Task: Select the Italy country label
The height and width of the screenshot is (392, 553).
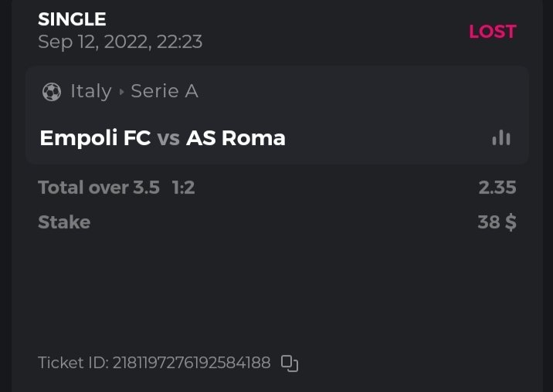Action: (x=91, y=92)
